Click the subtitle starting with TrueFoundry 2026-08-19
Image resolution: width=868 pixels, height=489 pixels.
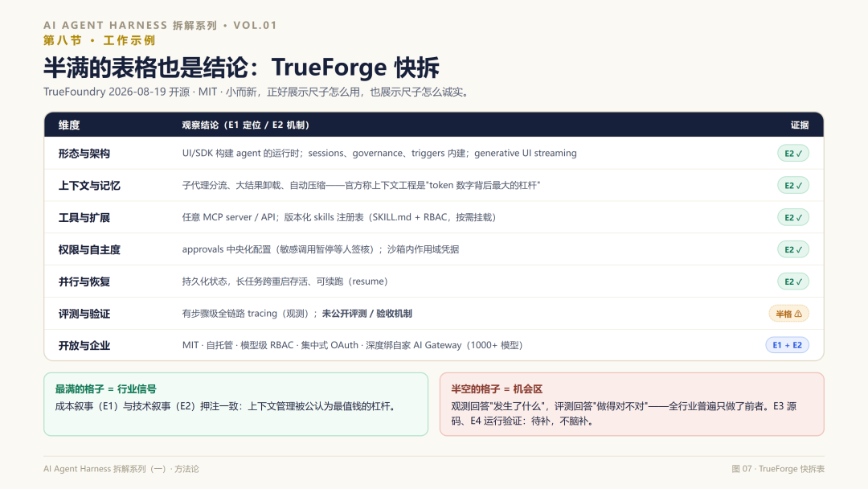tap(257, 92)
